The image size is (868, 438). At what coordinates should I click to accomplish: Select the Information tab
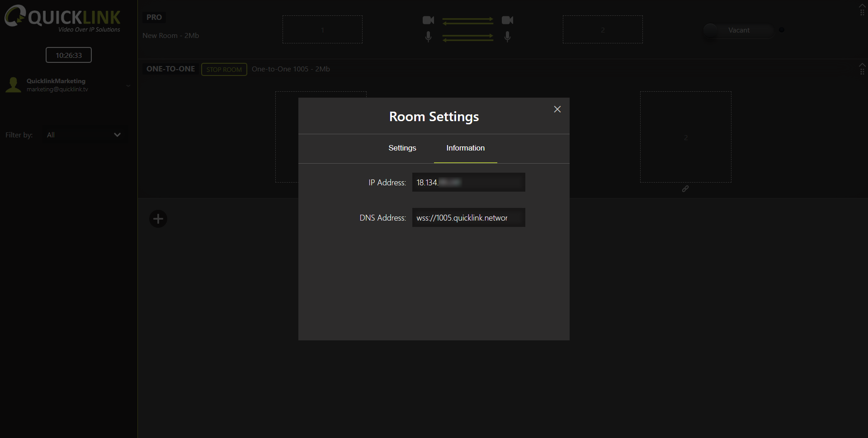[465, 148]
